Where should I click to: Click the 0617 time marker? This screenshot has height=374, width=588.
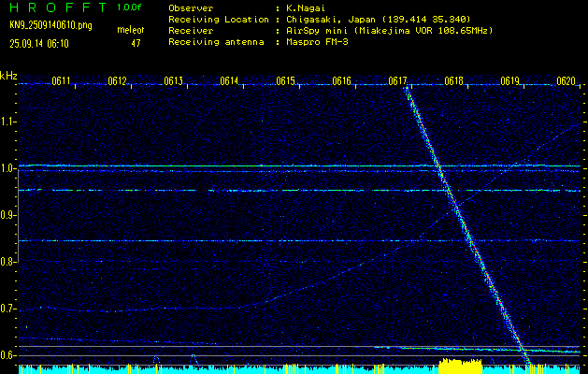[x=397, y=80]
